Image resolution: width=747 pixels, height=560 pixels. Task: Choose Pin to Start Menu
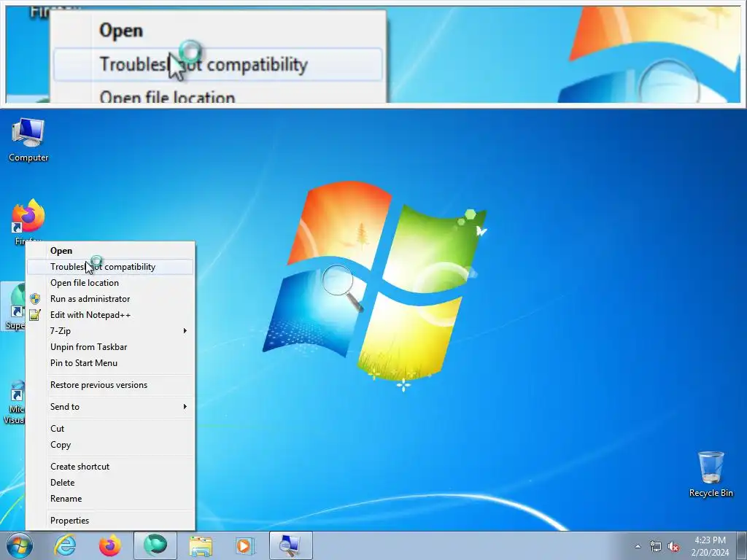tap(110, 363)
